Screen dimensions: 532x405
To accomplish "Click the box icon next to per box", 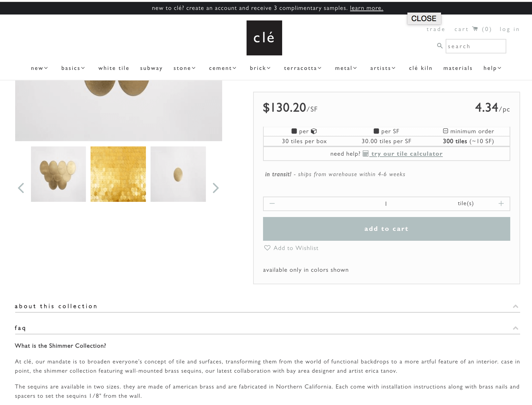I will click(313, 131).
